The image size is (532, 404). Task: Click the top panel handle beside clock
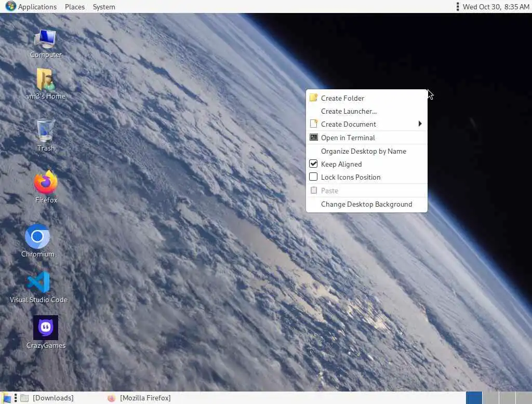(457, 6)
